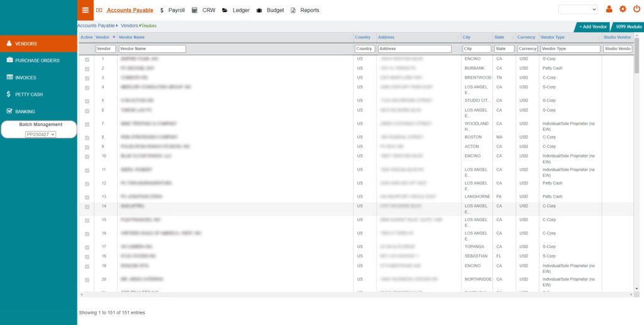Viewport: 644px width, 325px height.
Task: Open the Batch Management PP230427 dropdown
Action: 41,134
